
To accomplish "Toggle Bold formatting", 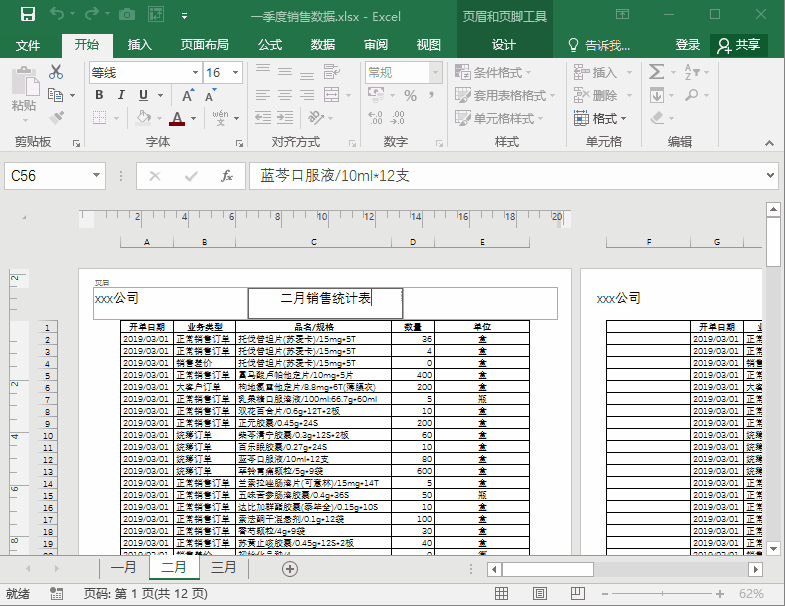I will coord(99,95).
